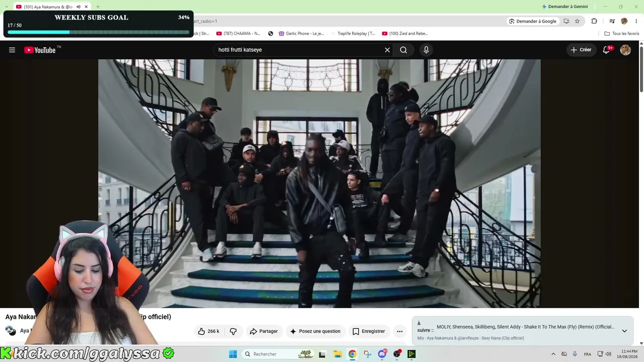This screenshot has width=644, height=362.
Task: Clear the YouTube search query
Action: pyautogui.click(x=387, y=50)
